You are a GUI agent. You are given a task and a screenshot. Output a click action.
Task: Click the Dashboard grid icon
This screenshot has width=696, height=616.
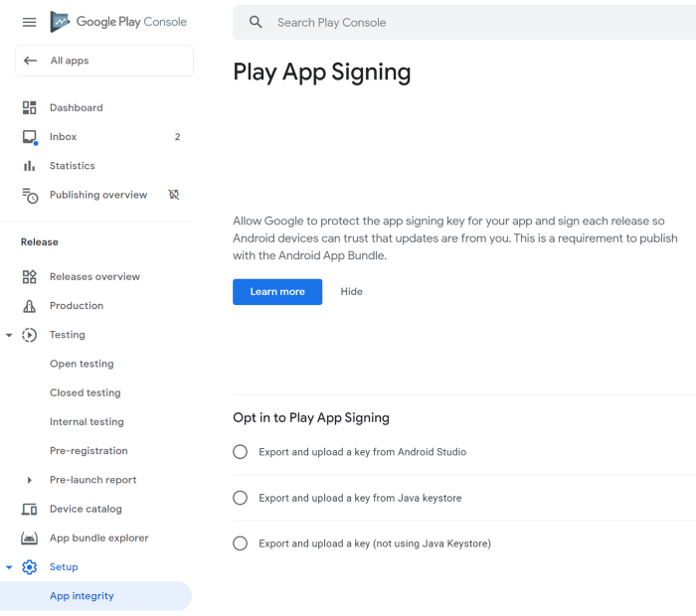(x=29, y=107)
